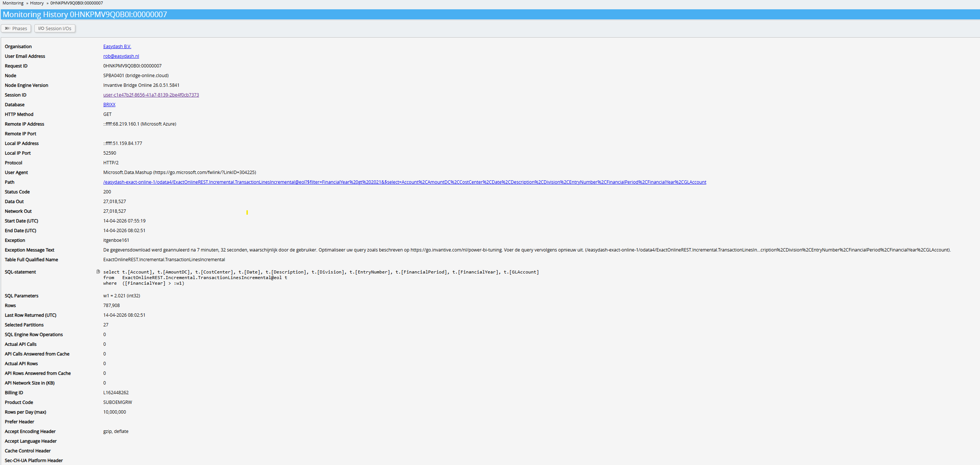Click the Table Full Qualified Name value
980x465 pixels.
[164, 260]
